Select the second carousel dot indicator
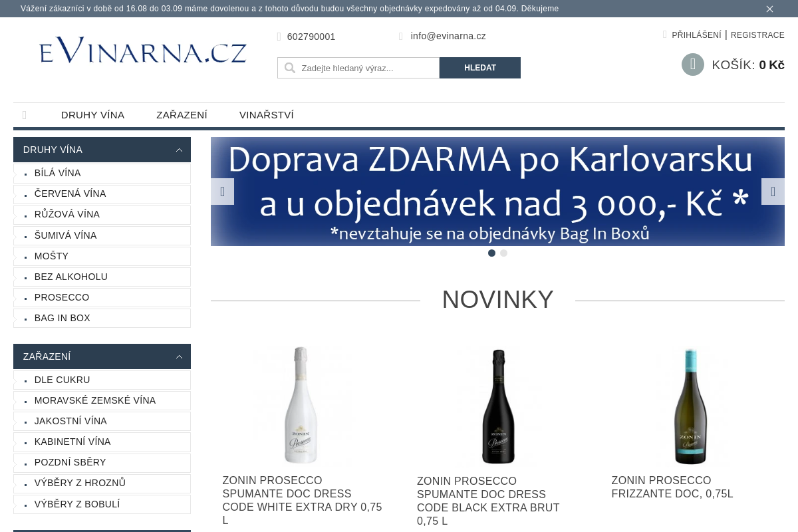 point(503,253)
